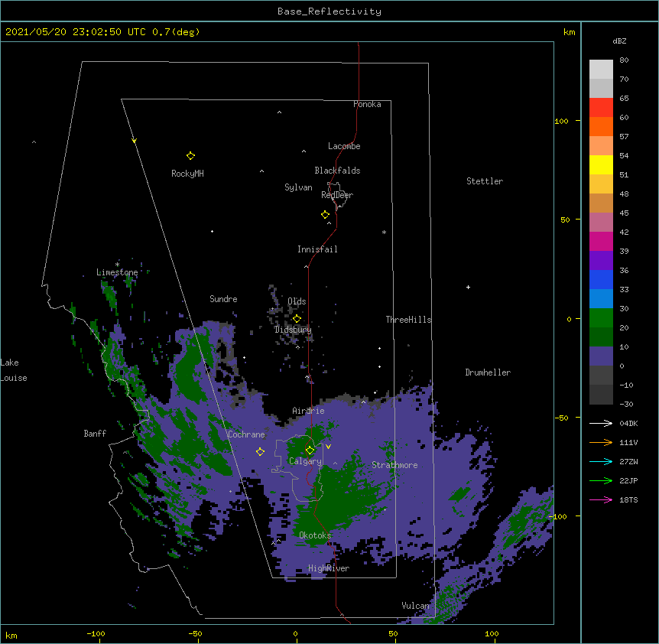Screen dimensions: 659x644
Task: Click the Sundre label
Action: point(223,299)
